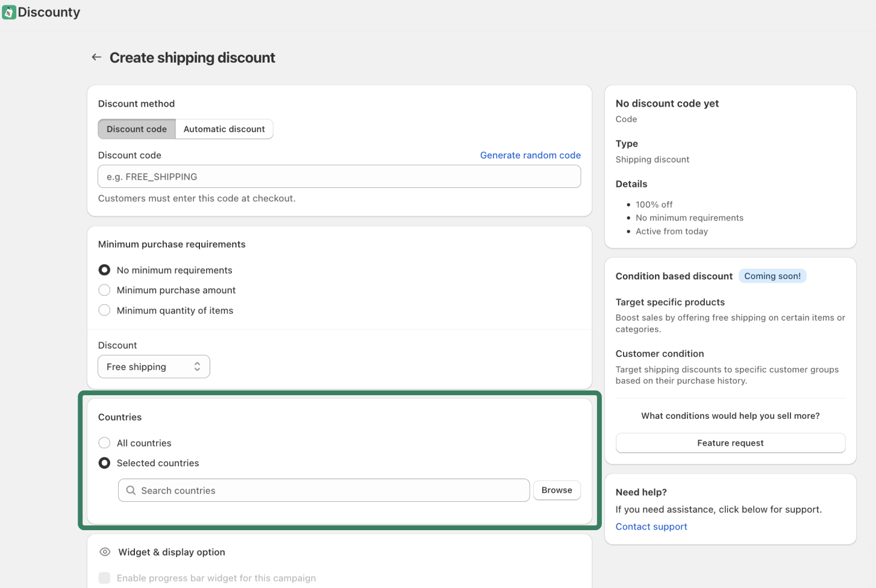Focus the Discount code input field
This screenshot has width=876, height=588.
339,177
